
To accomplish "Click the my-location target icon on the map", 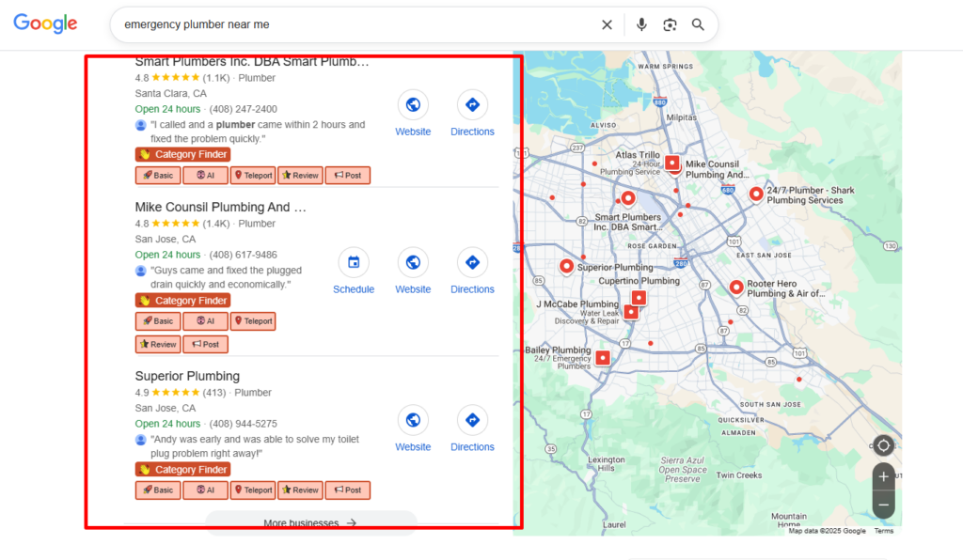I will click(x=882, y=445).
